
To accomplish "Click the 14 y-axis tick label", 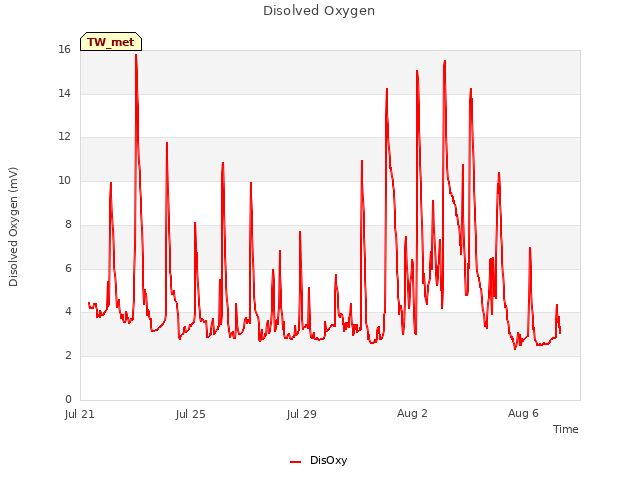I will [x=64, y=93].
